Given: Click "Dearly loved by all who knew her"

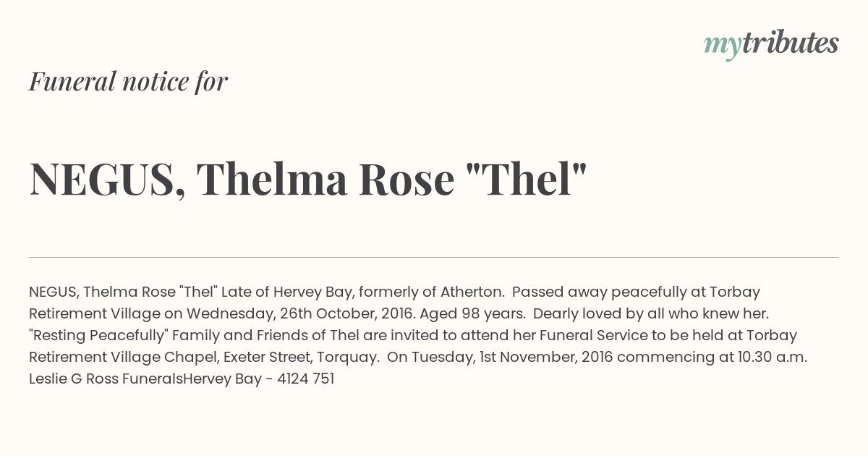Looking at the screenshot, I should (x=650, y=313).
